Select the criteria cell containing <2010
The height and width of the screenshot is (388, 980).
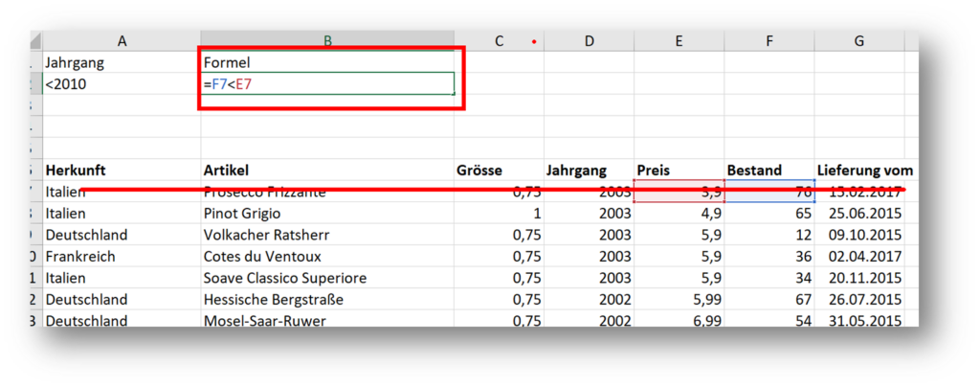[122, 84]
